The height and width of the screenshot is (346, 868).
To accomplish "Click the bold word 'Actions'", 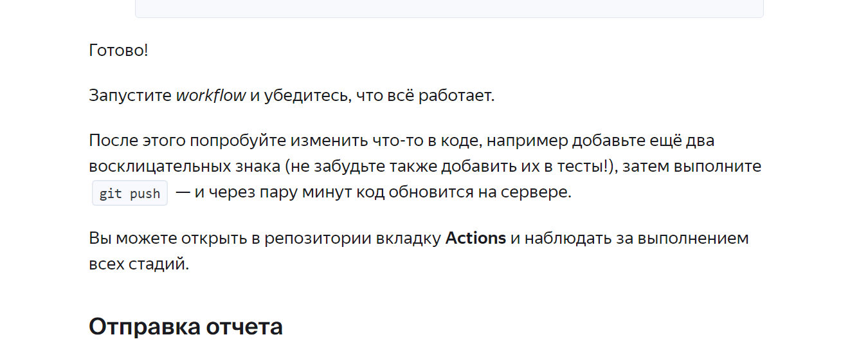I will (x=476, y=238).
